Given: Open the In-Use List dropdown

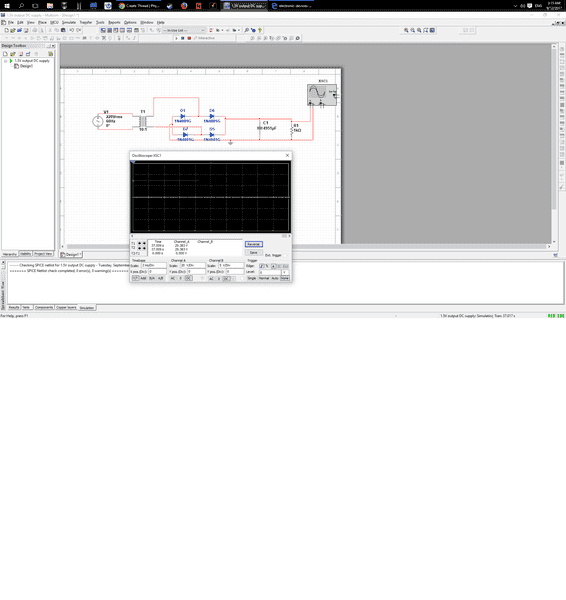Looking at the screenshot, I should [x=184, y=30].
